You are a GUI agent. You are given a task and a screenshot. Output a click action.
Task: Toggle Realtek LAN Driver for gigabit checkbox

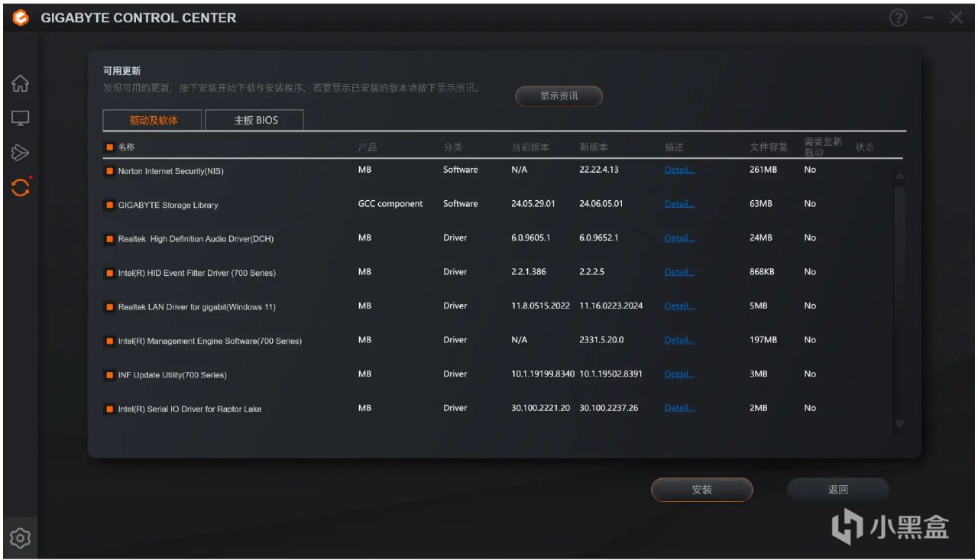click(110, 307)
